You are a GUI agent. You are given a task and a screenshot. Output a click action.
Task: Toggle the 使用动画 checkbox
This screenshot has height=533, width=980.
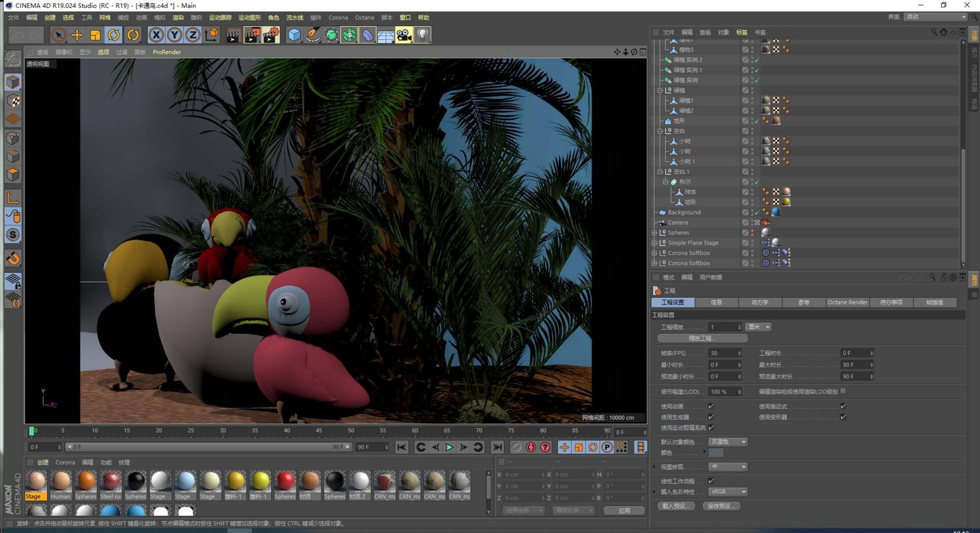[x=711, y=406]
